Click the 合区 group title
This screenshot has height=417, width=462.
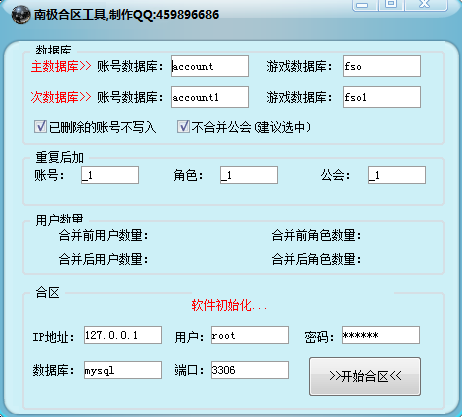coord(48,293)
